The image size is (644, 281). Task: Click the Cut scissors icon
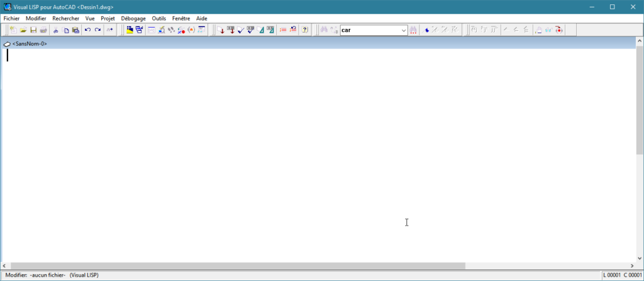[56, 30]
